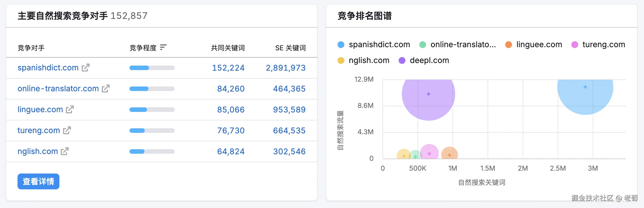Open linguee.com competitor link
Viewport: 644px width, 208px height.
40,109
